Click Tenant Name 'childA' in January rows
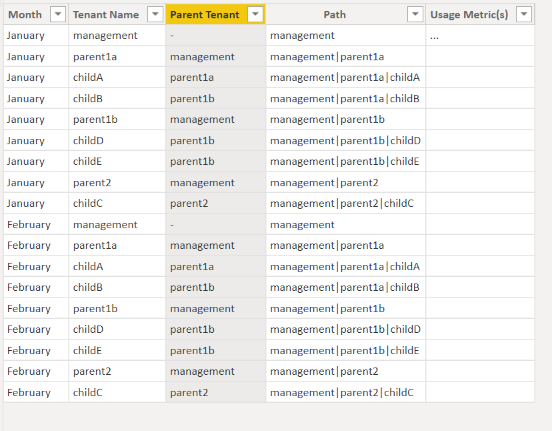552x431 pixels. pos(88,77)
